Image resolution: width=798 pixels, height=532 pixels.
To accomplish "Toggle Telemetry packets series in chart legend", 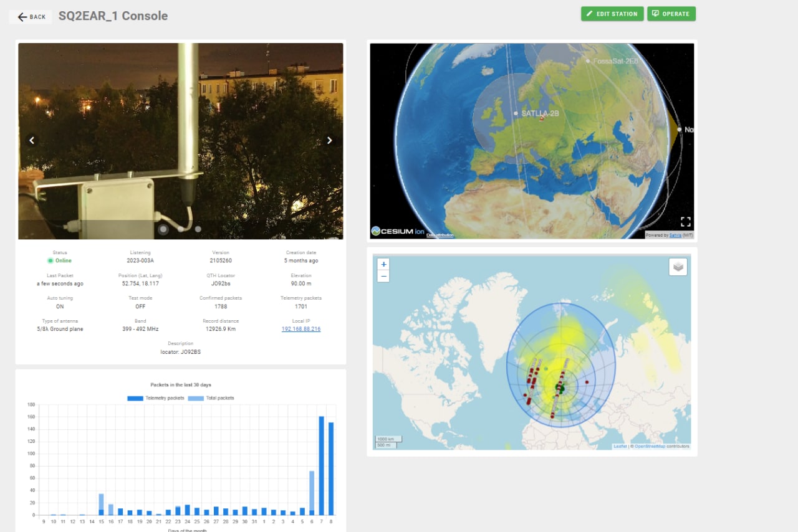I will coord(156,398).
